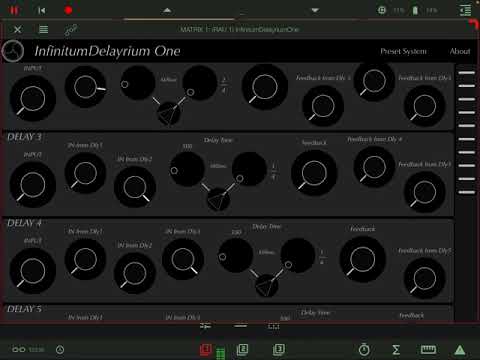
Task: Adjust Delay 3 note-fraction delay time knob
Action: [249, 169]
